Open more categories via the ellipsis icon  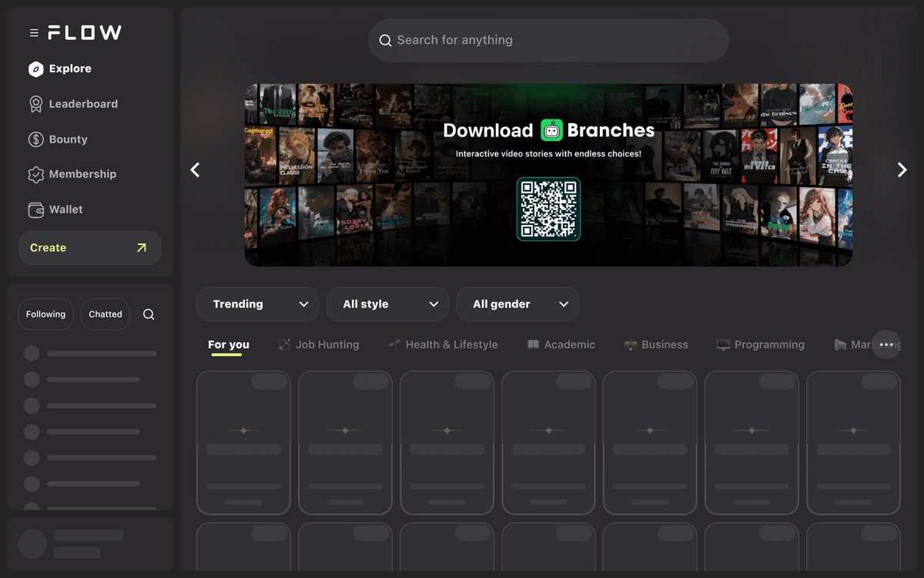885,344
